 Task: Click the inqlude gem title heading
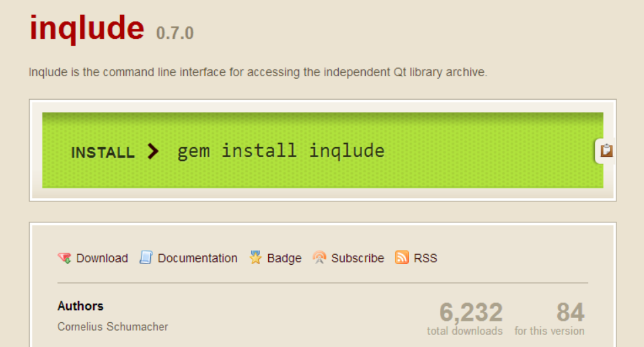pos(87,28)
